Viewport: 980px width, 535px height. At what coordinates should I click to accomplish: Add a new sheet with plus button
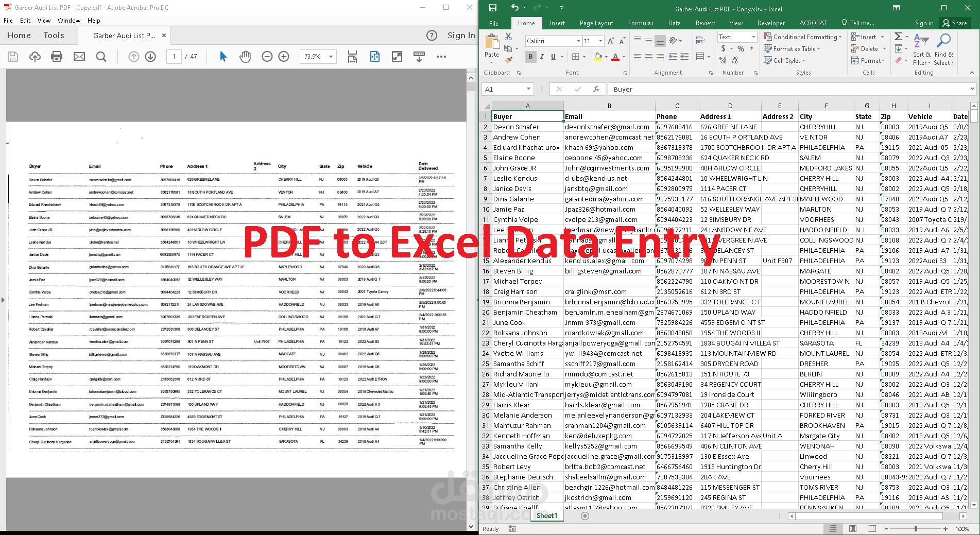tap(585, 516)
